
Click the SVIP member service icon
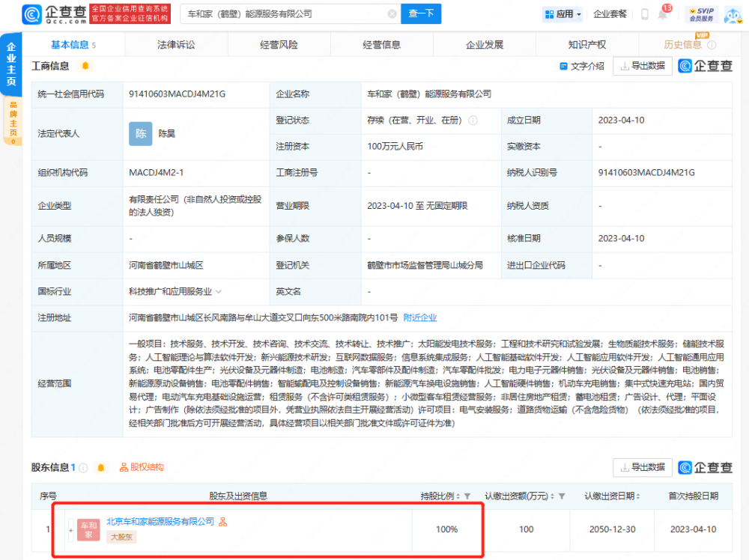tap(701, 14)
